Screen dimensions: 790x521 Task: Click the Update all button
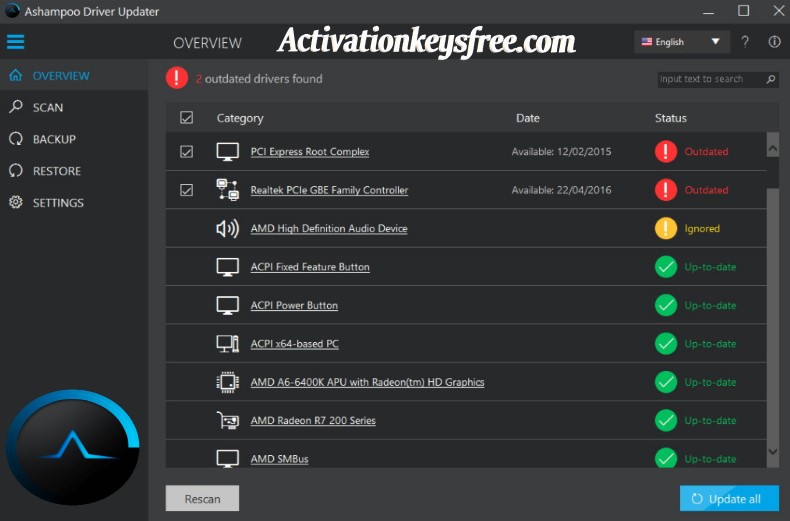(x=729, y=498)
